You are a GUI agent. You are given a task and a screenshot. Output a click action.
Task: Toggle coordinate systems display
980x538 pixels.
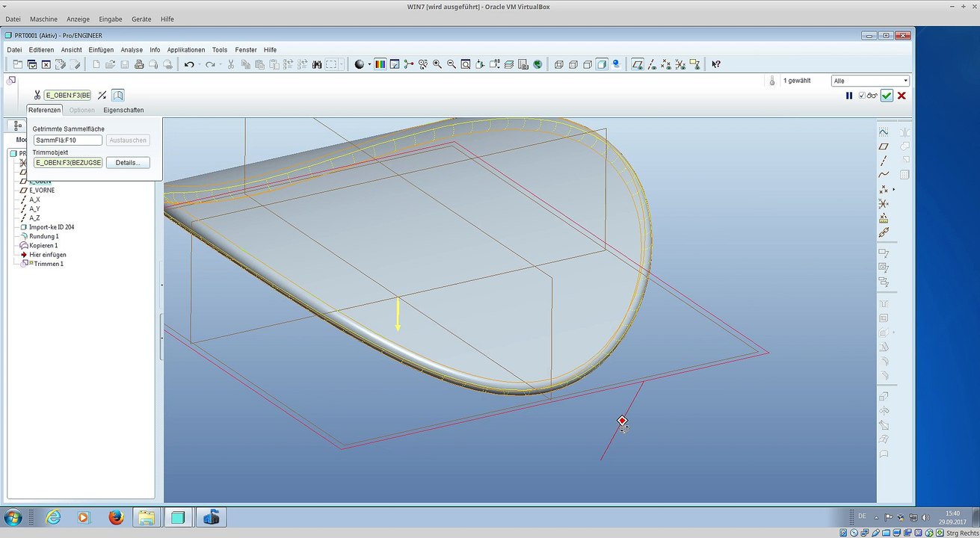pos(681,64)
